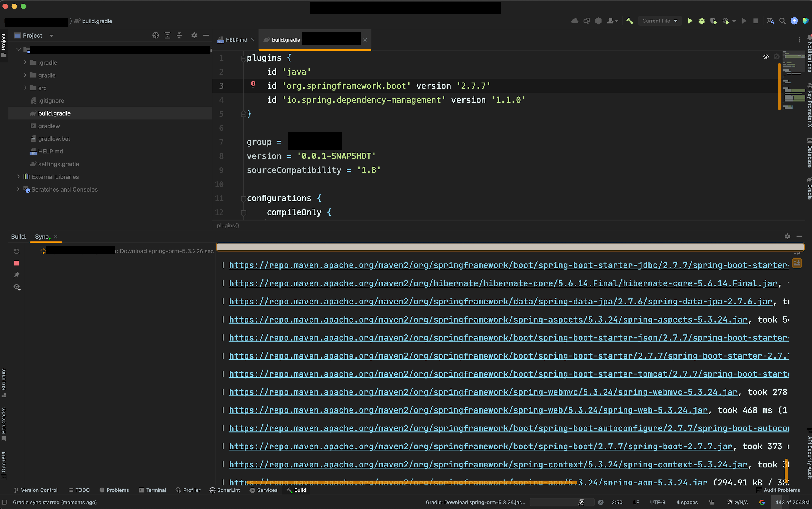Viewport: 812px width, 509px height.
Task: Stop the Gradle sync with red square
Action: [x=16, y=263]
